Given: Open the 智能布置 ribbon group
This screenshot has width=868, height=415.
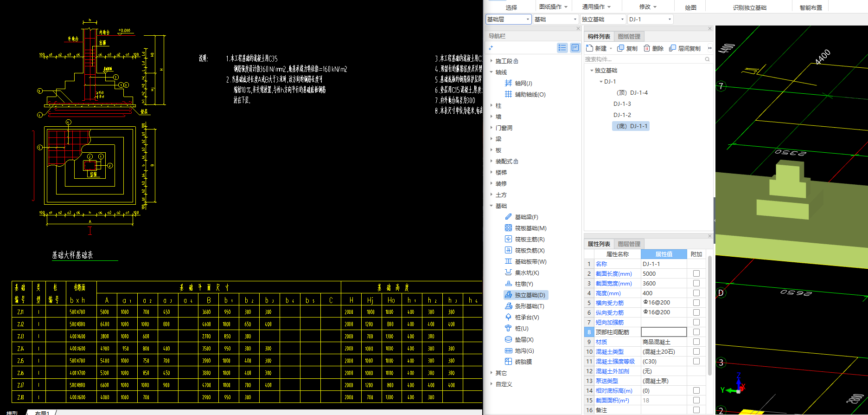Looking at the screenshot, I should pyautogui.click(x=811, y=7).
